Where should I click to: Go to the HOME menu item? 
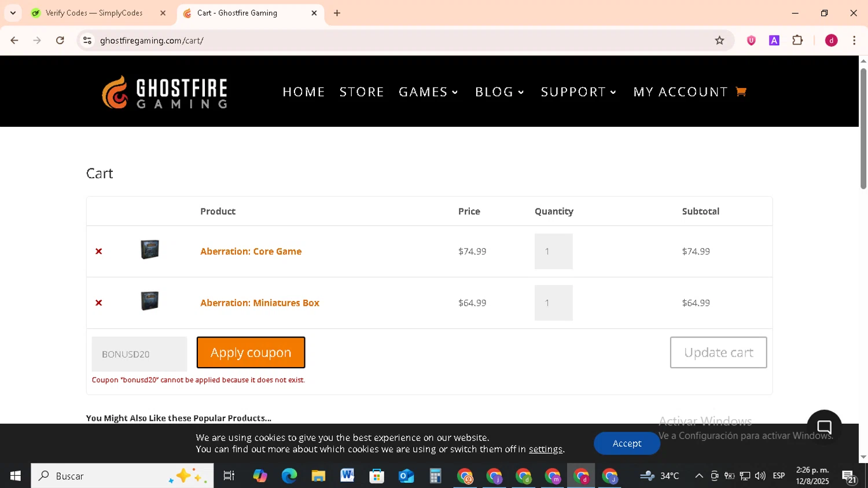click(x=304, y=92)
